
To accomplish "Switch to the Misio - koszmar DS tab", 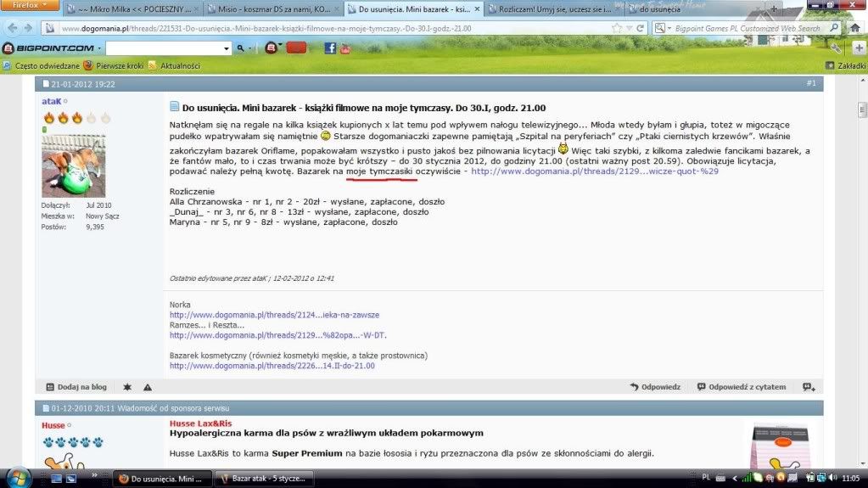I will pyautogui.click(x=271, y=9).
